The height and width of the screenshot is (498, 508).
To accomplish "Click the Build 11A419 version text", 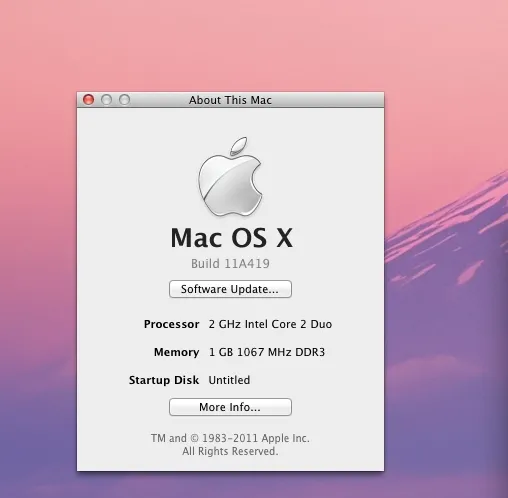I will click(x=230, y=264).
